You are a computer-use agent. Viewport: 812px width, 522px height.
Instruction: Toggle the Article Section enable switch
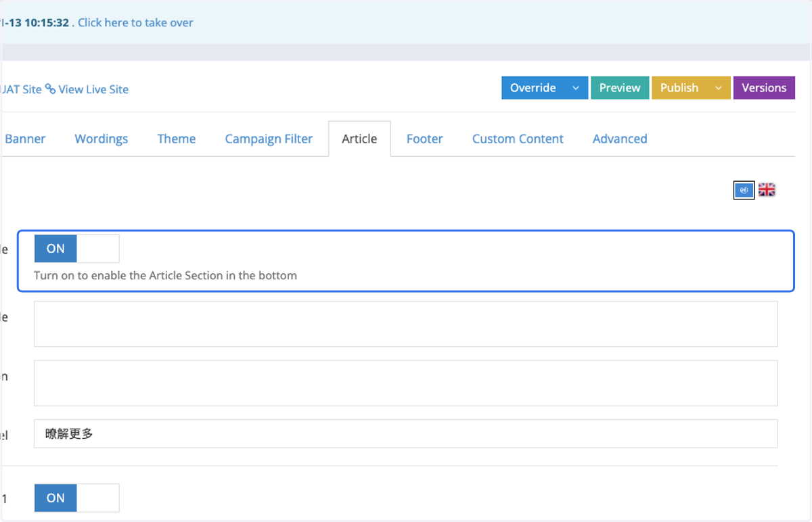click(76, 249)
